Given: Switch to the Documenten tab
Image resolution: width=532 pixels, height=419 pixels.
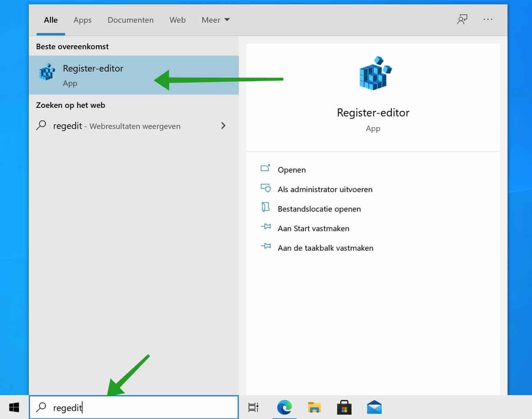Looking at the screenshot, I should pyautogui.click(x=130, y=20).
